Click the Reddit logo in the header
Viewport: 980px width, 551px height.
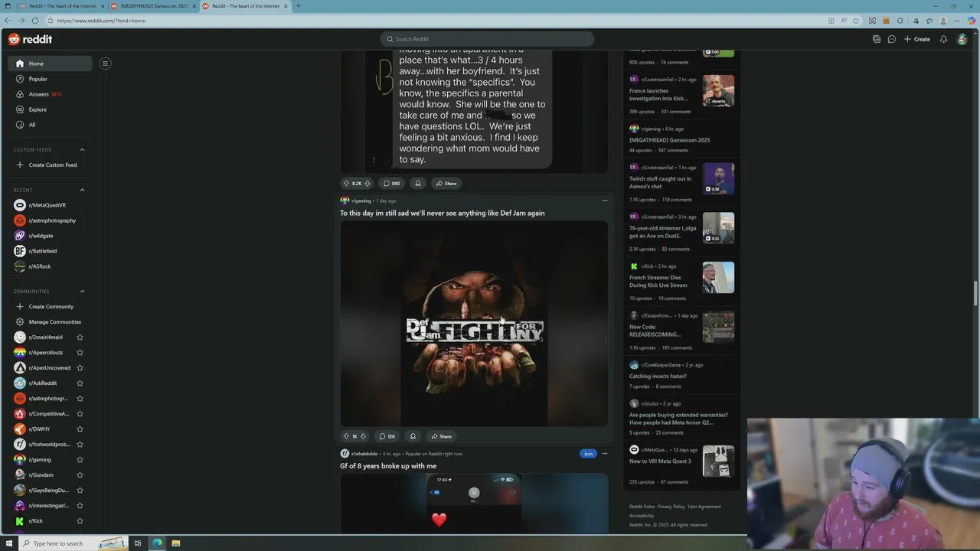click(31, 39)
